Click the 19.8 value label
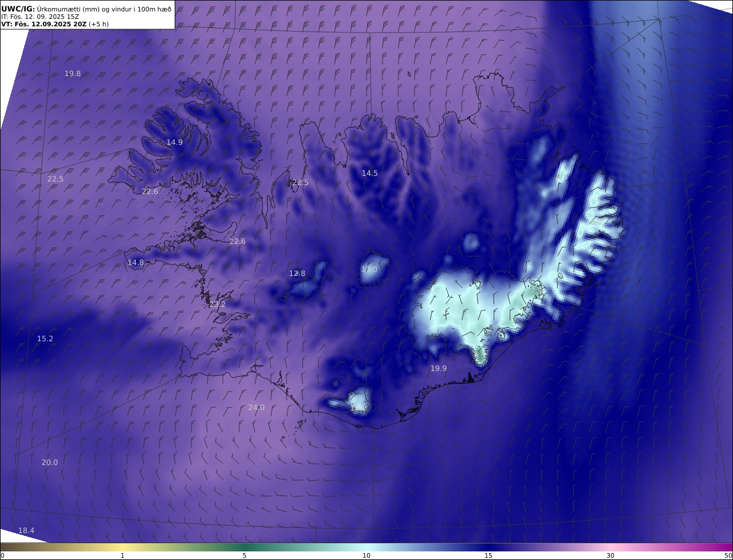Screen dimensions: 733x560 point(73,73)
